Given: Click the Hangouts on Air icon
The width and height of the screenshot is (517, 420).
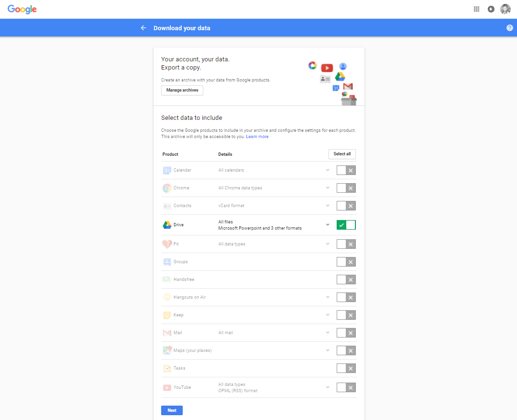Looking at the screenshot, I should 167,298.
